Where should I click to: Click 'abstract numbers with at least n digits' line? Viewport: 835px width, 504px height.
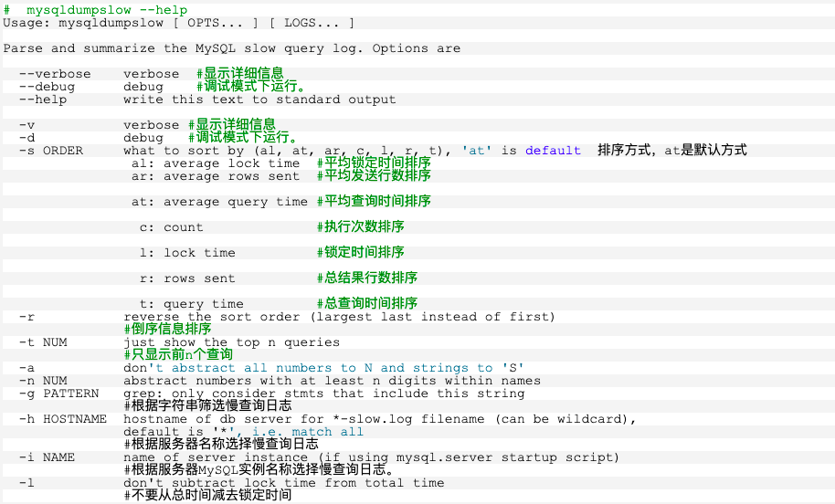pos(332,381)
